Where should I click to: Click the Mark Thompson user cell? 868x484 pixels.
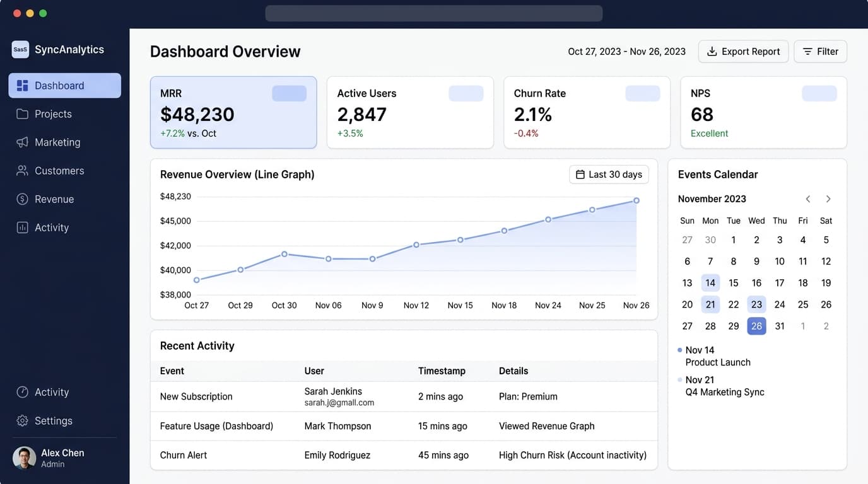[337, 426]
